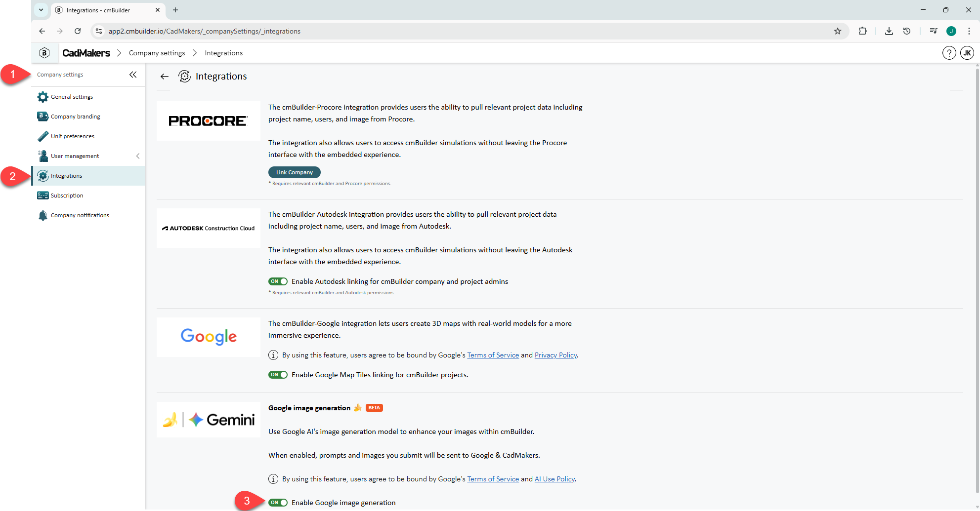
Task: Click the "Google image generation" heading
Action: [x=309, y=408]
